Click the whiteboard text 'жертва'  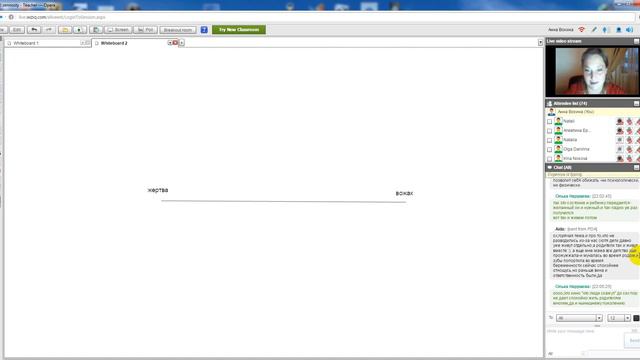tap(158, 190)
